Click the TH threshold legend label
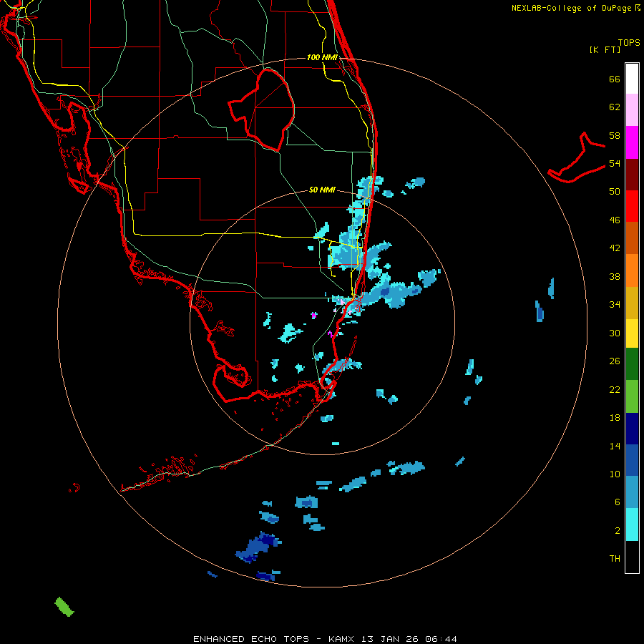This screenshot has width=644, height=644. click(x=615, y=559)
